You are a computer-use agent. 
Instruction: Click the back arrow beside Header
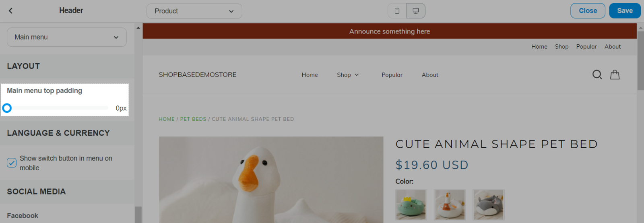point(11,11)
